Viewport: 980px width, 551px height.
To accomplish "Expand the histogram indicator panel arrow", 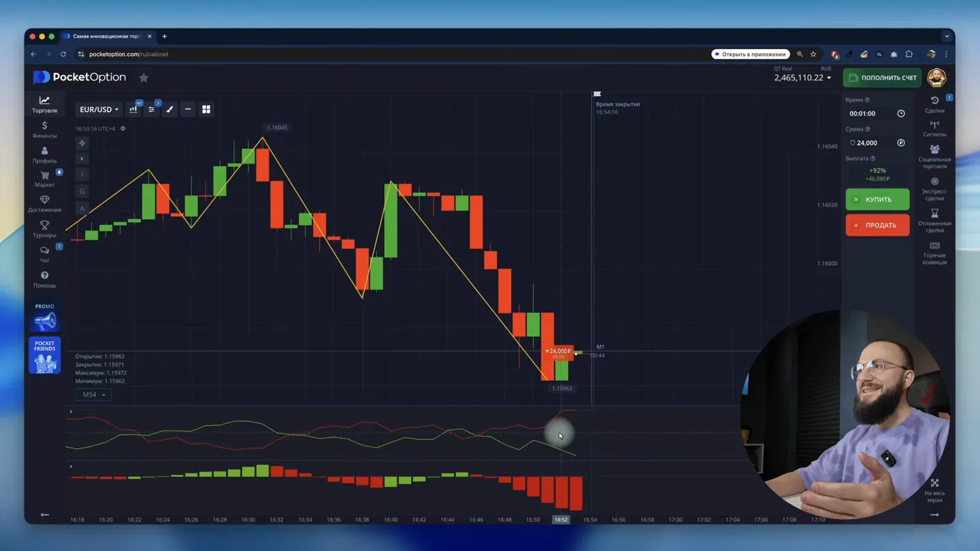I will (x=71, y=467).
